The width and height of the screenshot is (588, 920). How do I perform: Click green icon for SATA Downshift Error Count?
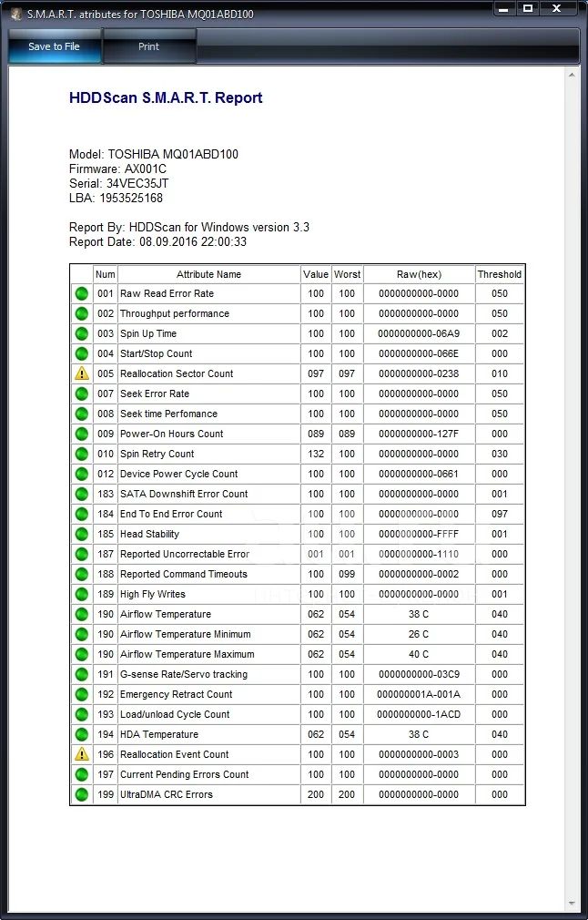(82, 494)
